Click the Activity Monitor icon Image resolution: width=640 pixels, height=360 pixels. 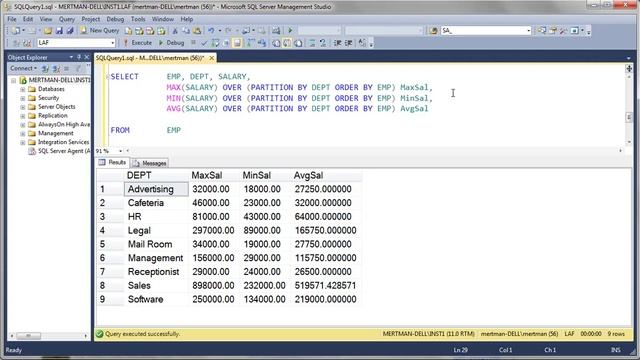tap(276, 31)
